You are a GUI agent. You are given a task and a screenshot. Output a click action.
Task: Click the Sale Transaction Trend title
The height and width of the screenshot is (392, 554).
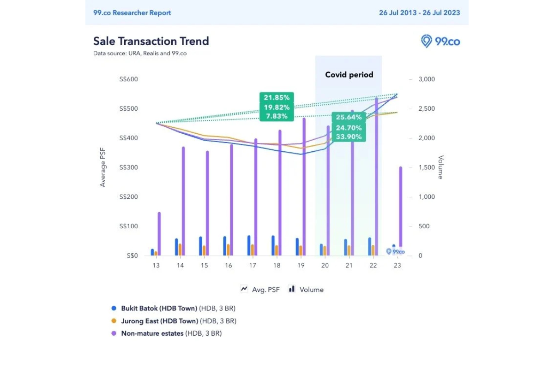click(x=151, y=41)
